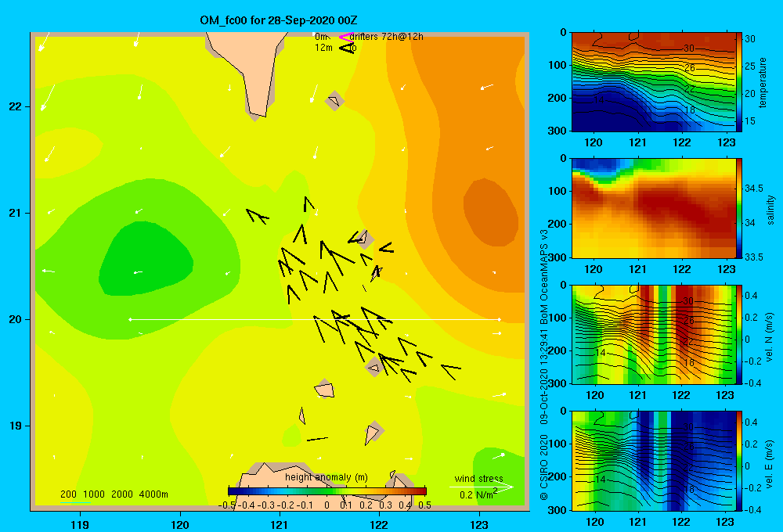Click the '2000' bathymetry contour legend label
The height and width of the screenshot is (532, 783).
[122, 494]
